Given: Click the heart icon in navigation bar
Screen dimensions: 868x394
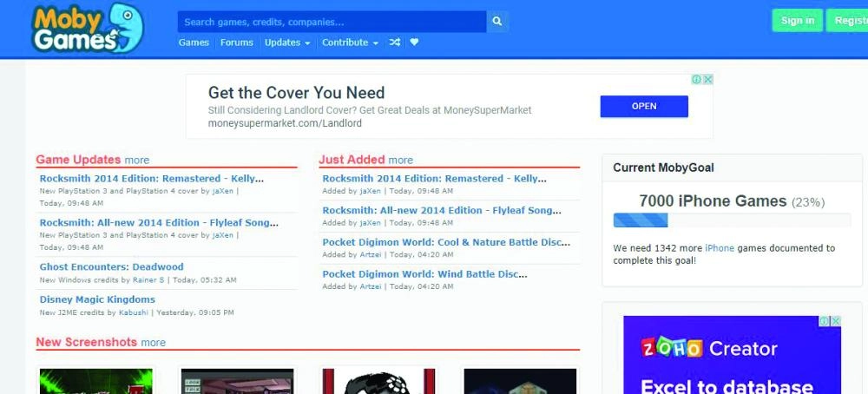Looking at the screenshot, I should pos(415,43).
